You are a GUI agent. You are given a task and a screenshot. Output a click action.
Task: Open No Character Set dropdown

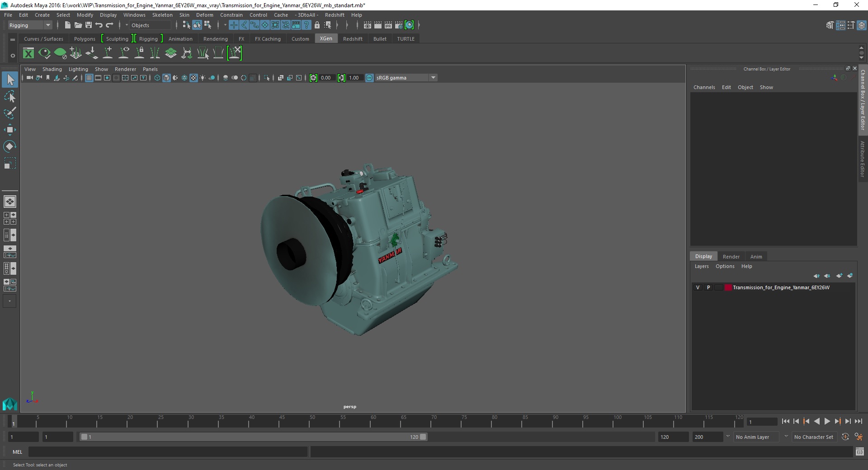(814, 437)
